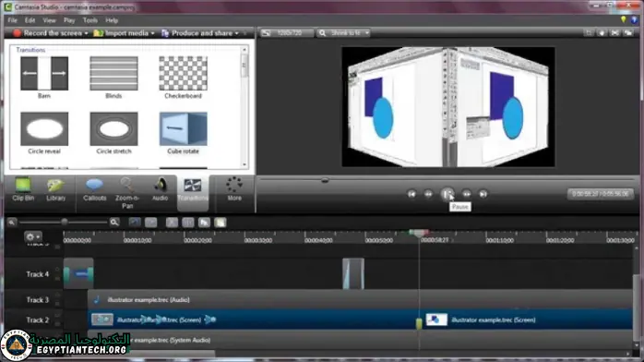Viewport: 644px width, 362px height.
Task: Open the Edit menu
Action: coord(30,20)
